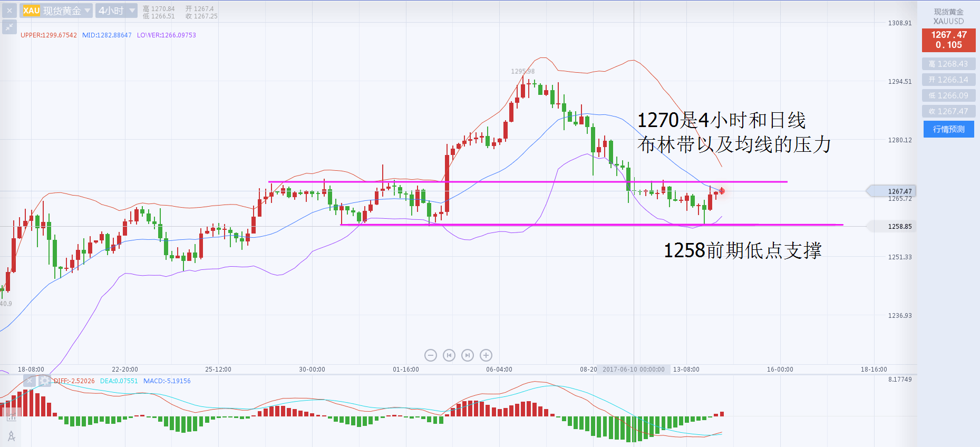Open MACD indicator settings gear
980x447 pixels.
coord(45,381)
